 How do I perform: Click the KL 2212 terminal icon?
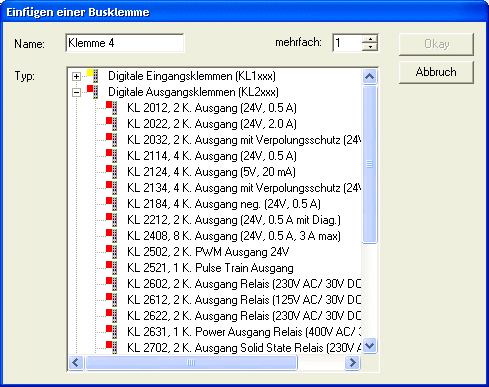(x=112, y=220)
